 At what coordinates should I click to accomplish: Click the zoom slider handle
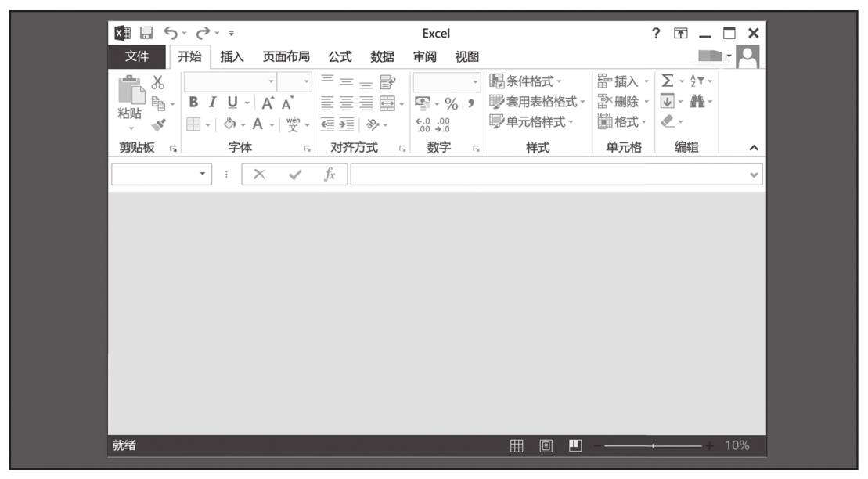654,446
